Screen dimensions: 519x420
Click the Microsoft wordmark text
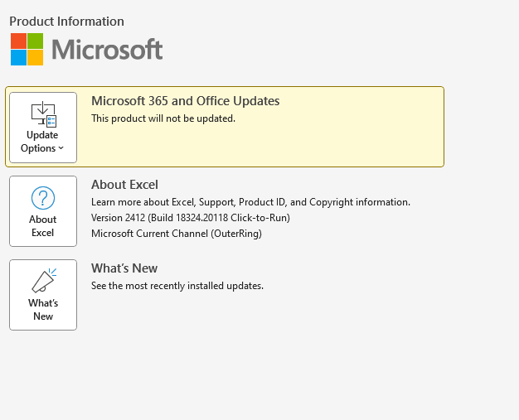point(107,49)
